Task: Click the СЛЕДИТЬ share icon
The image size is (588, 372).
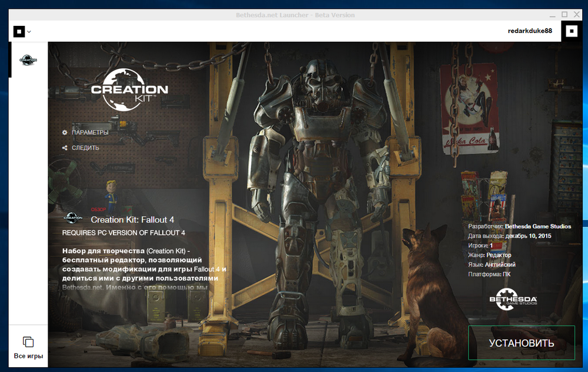Action: coord(65,148)
